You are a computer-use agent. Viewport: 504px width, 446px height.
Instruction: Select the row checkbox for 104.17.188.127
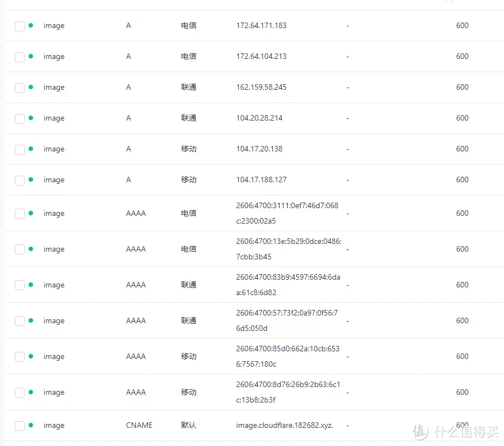pos(20,181)
